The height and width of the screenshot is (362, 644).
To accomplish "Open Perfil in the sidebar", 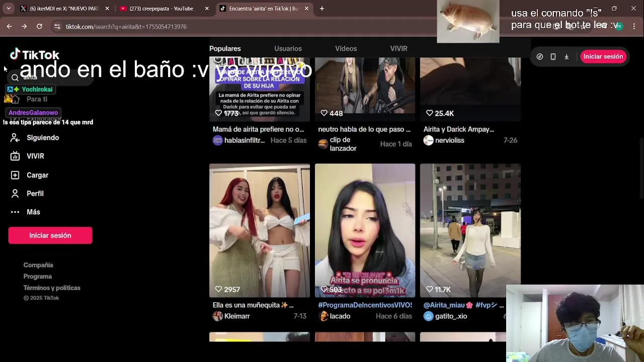I will point(35,194).
